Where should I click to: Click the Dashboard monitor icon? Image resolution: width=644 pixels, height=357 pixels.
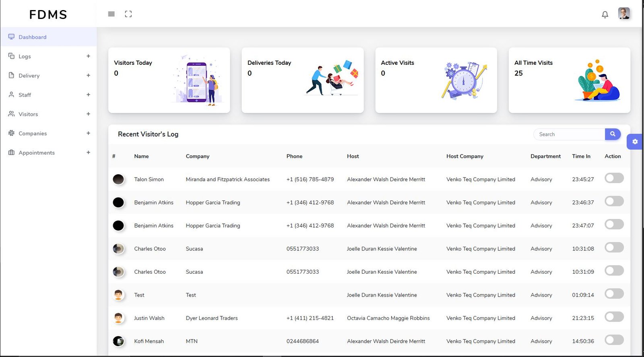pos(11,37)
